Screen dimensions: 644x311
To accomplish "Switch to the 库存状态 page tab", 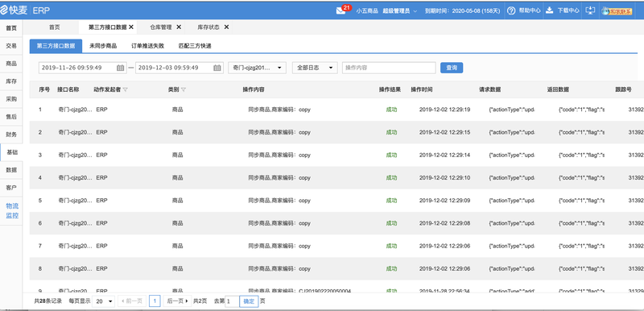I will (x=208, y=27).
